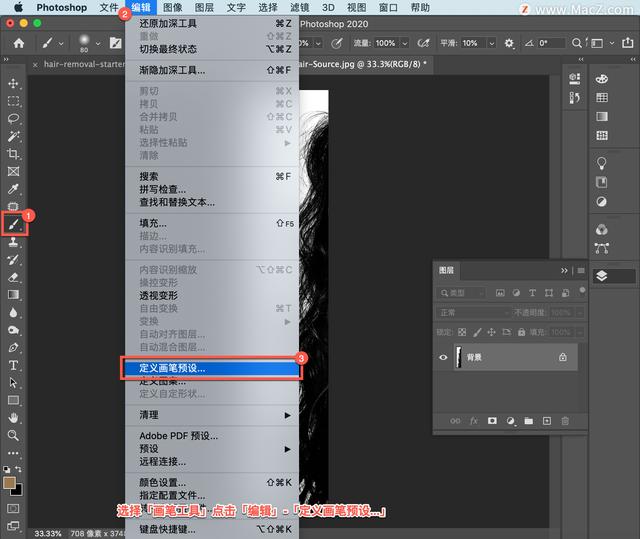Open the layer blend mode 正常 dropdown

(473, 313)
